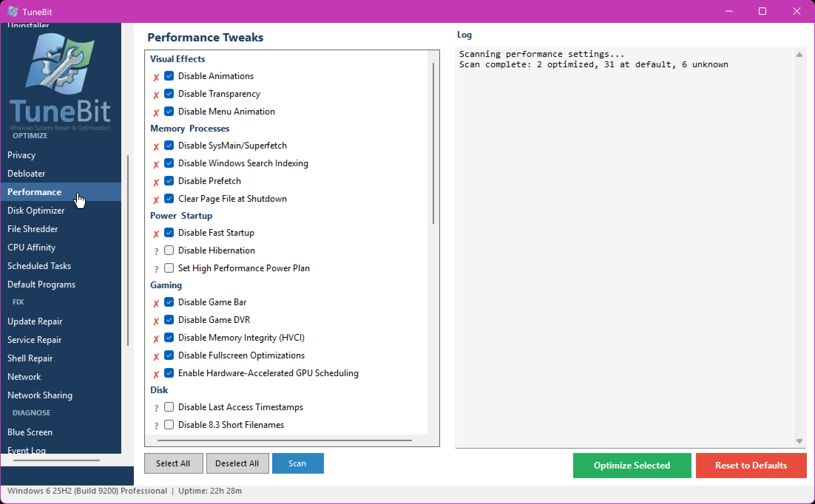Open Update Repair in sidebar

[61, 321]
